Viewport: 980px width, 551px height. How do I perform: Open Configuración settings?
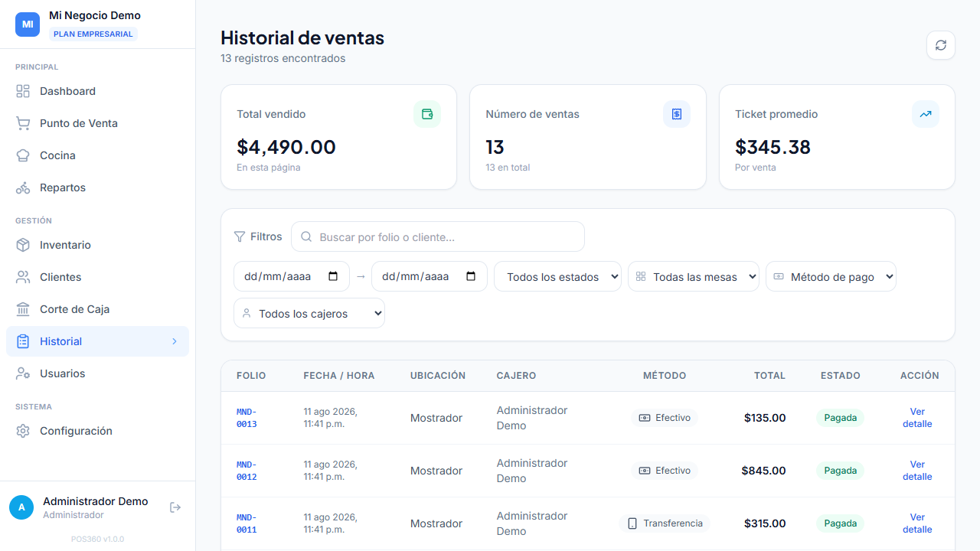pos(97,431)
